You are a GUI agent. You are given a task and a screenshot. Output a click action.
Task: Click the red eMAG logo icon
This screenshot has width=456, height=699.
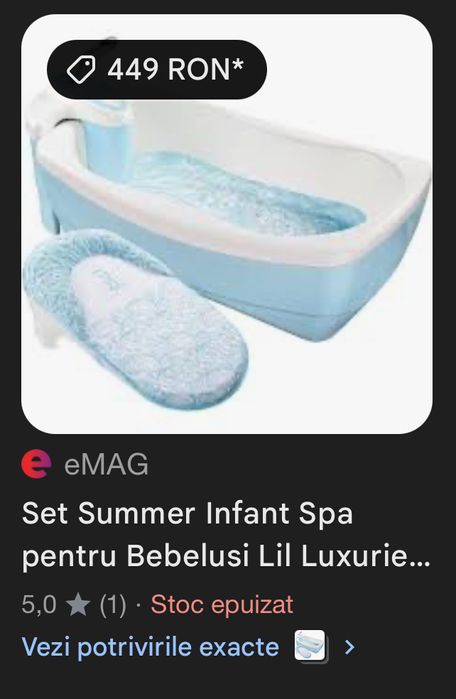tap(37, 464)
